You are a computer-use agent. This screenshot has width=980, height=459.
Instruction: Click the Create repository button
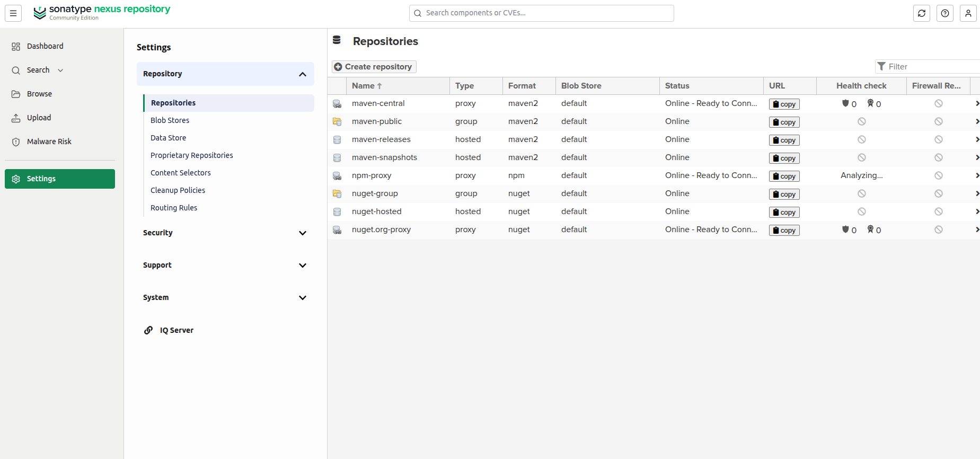(374, 67)
